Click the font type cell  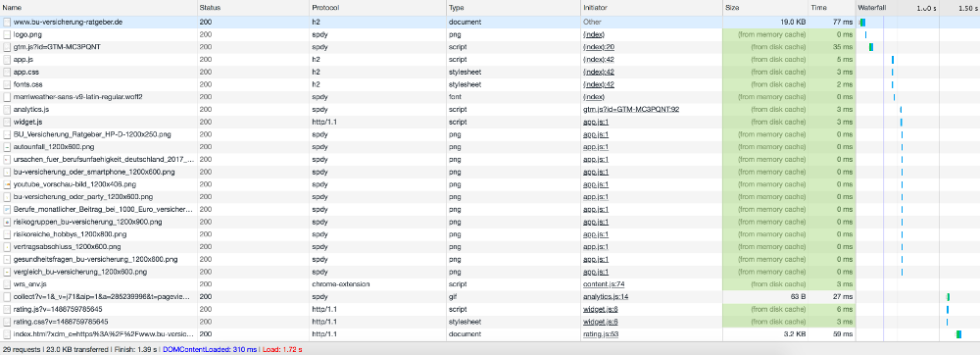pyautogui.click(x=455, y=97)
